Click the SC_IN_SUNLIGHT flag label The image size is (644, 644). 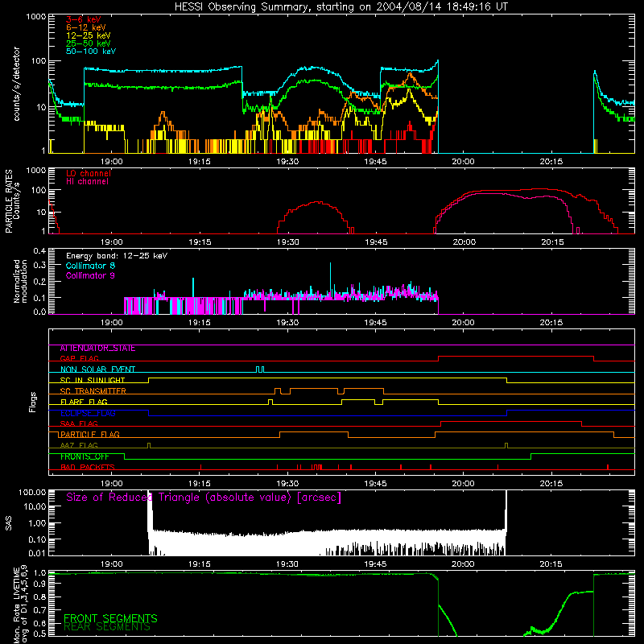93,380
